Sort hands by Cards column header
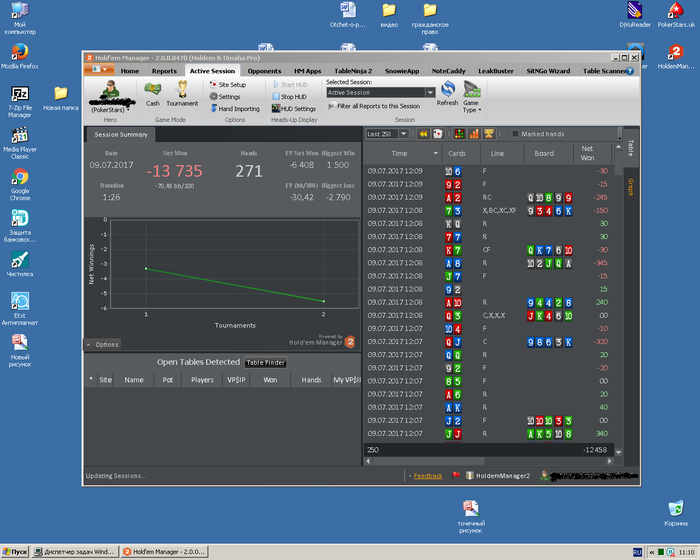700x560 pixels. [x=457, y=153]
